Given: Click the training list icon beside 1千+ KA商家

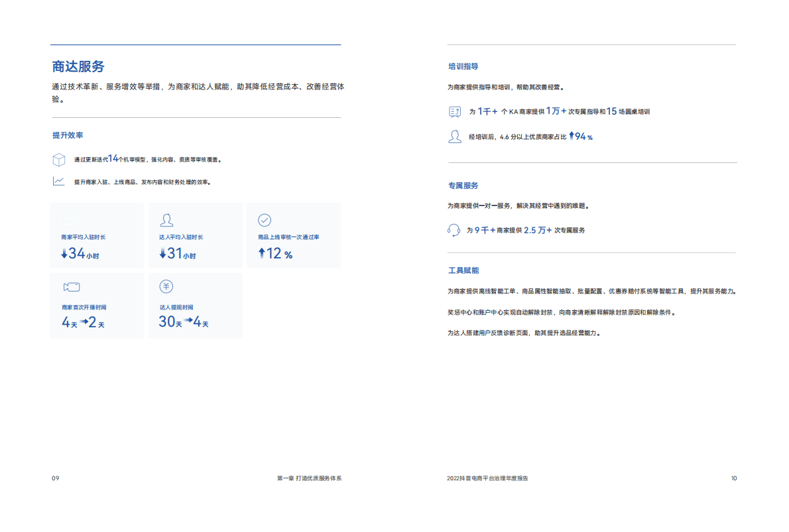Looking at the screenshot, I should [455, 111].
